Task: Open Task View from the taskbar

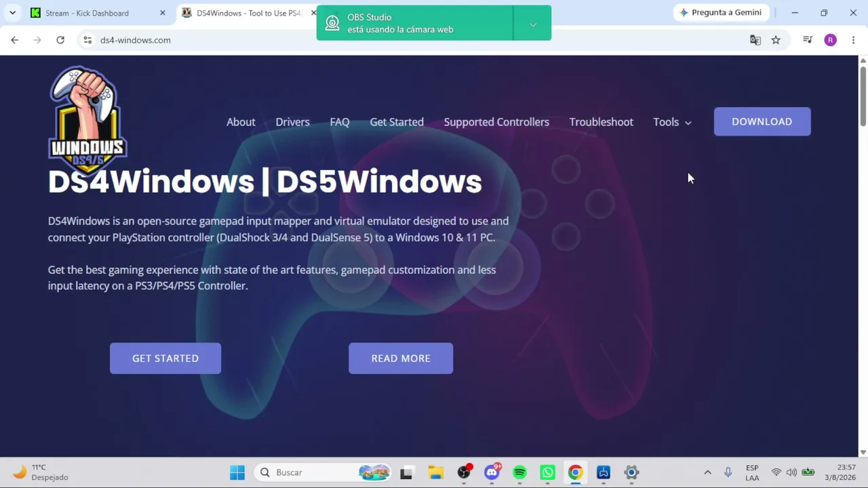Action: click(406, 472)
